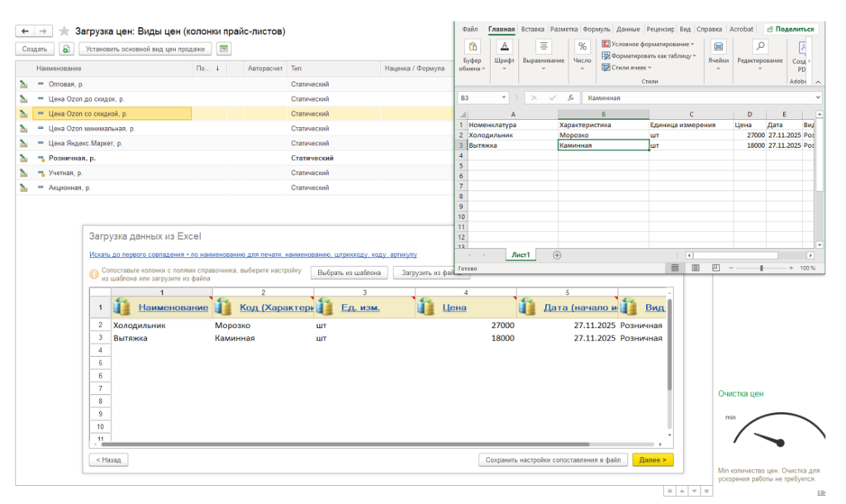Click the row icon next to Розничная, р.
The image size is (846, 504).
(x=23, y=158)
